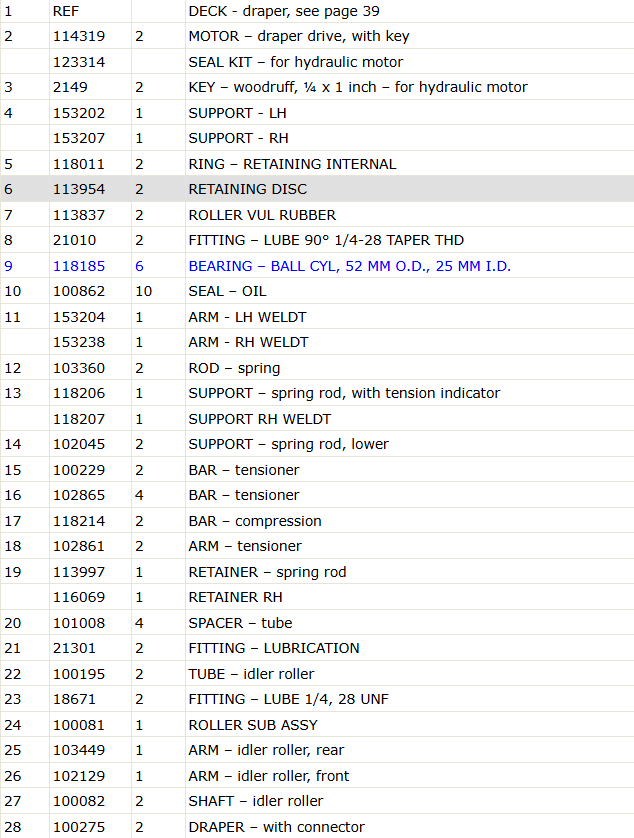Select SUPPORT RH WELDT row
Viewport: 634px width, 838px height.
point(317,419)
